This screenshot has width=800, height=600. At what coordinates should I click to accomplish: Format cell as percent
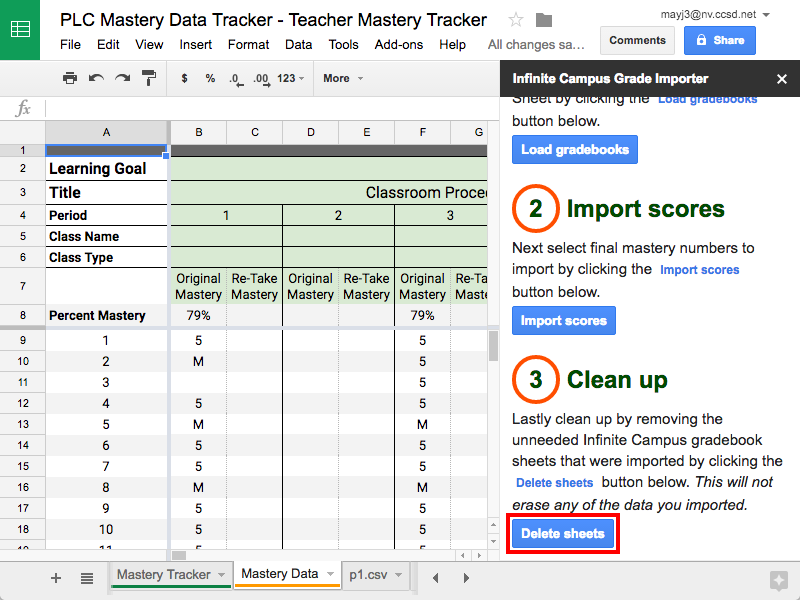click(x=210, y=78)
